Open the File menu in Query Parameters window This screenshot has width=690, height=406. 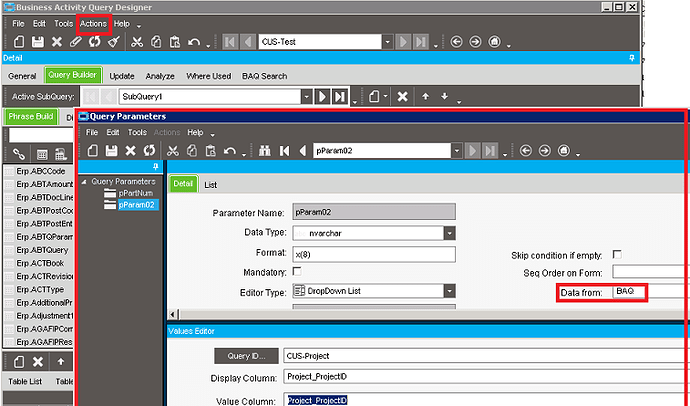click(x=92, y=132)
